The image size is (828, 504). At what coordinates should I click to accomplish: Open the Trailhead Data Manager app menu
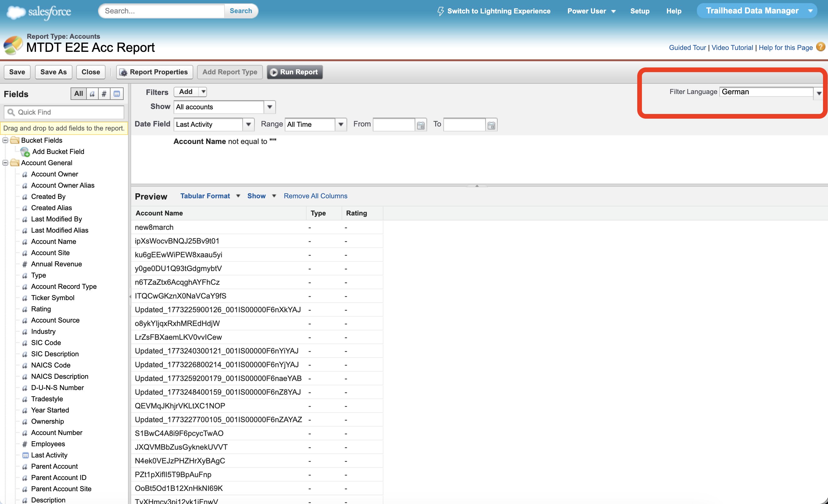pos(757,11)
